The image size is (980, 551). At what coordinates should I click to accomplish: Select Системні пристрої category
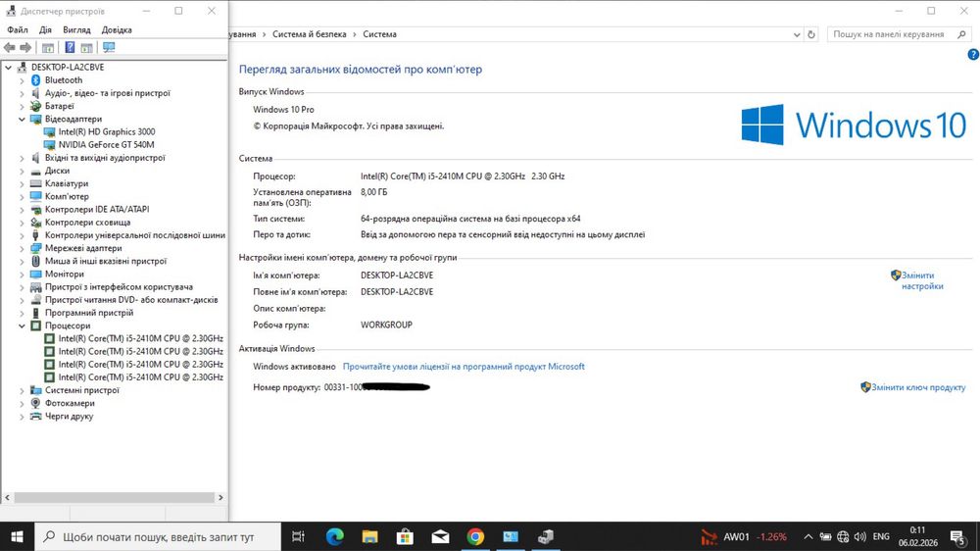(82, 389)
